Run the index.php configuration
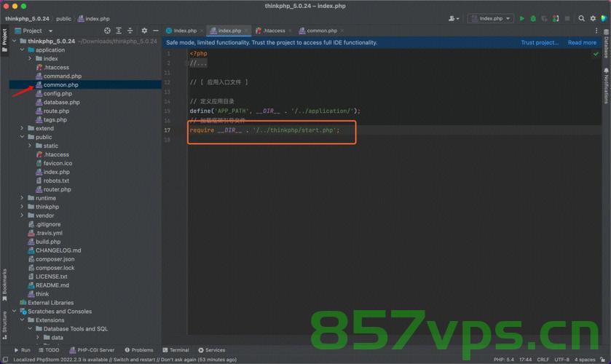611x364 pixels. tap(521, 18)
